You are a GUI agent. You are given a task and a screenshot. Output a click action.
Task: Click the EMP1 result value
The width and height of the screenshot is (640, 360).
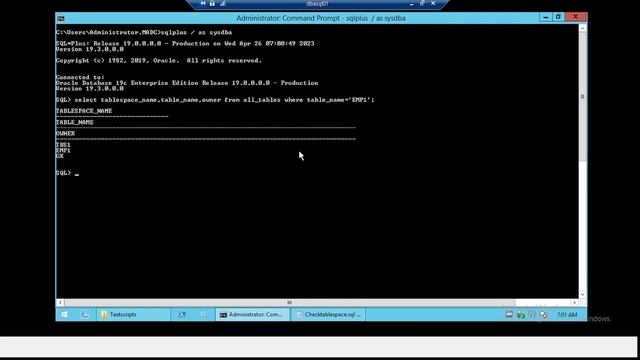63,150
